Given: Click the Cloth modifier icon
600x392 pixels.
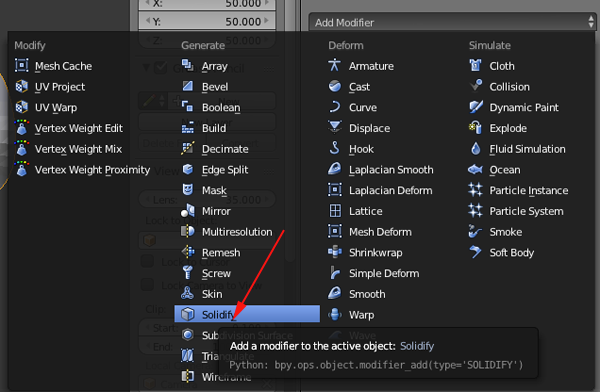Looking at the screenshot, I should coord(475,65).
